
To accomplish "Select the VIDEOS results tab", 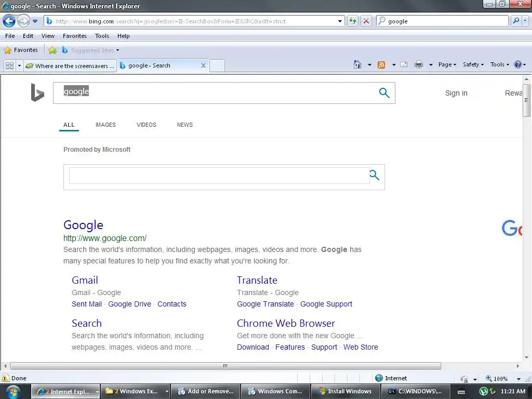I will tap(146, 125).
